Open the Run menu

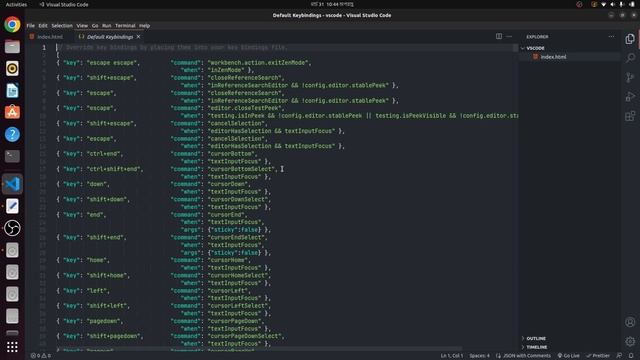tap(107, 25)
